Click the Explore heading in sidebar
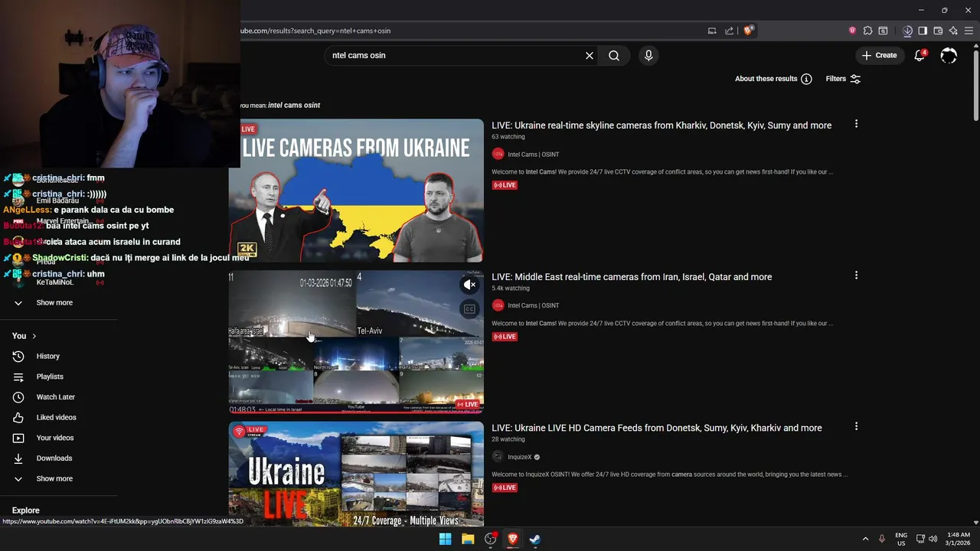Image resolution: width=980 pixels, height=551 pixels. pos(25,510)
